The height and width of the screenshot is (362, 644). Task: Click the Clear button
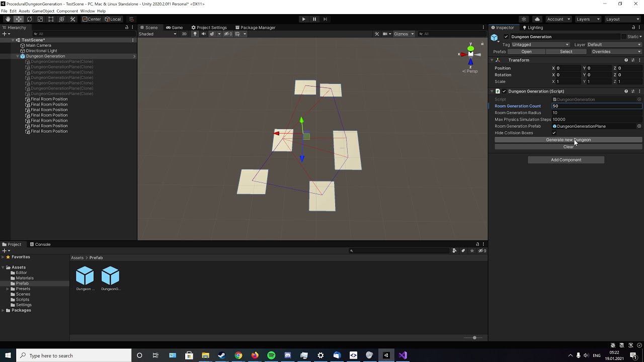(569, 147)
